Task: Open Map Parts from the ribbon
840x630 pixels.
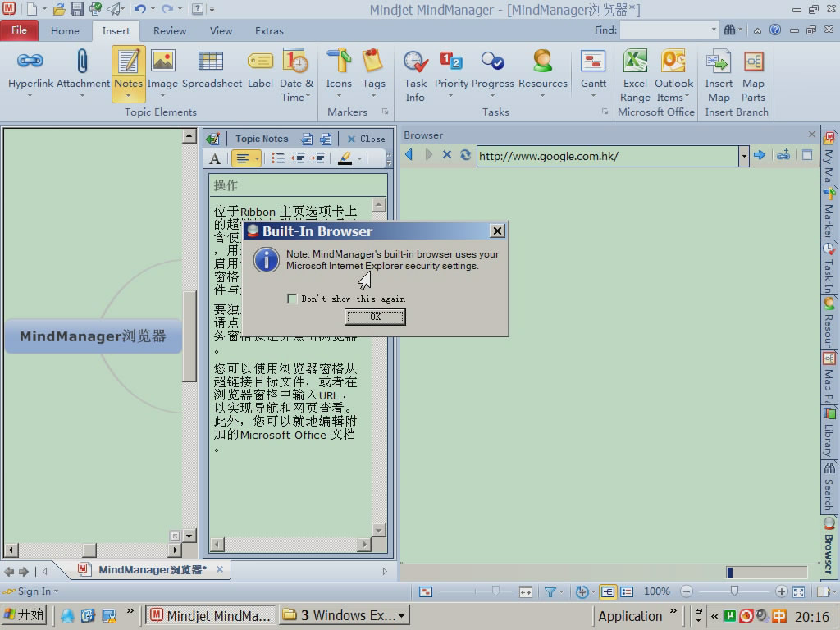Action: click(753, 75)
